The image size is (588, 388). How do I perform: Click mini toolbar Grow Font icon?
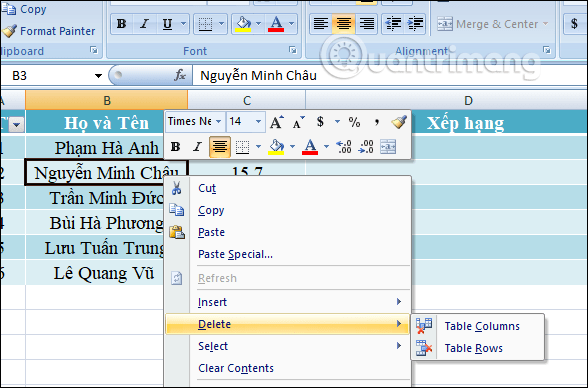[x=277, y=122]
